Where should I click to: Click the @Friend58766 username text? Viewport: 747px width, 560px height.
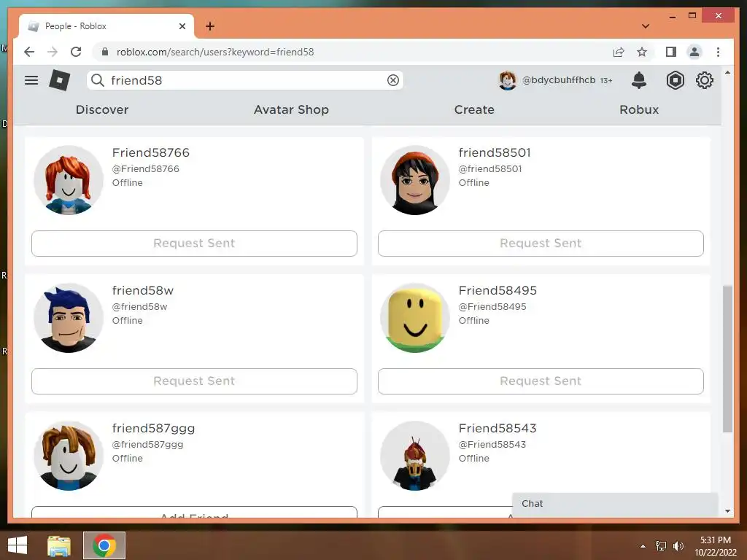[146, 169]
